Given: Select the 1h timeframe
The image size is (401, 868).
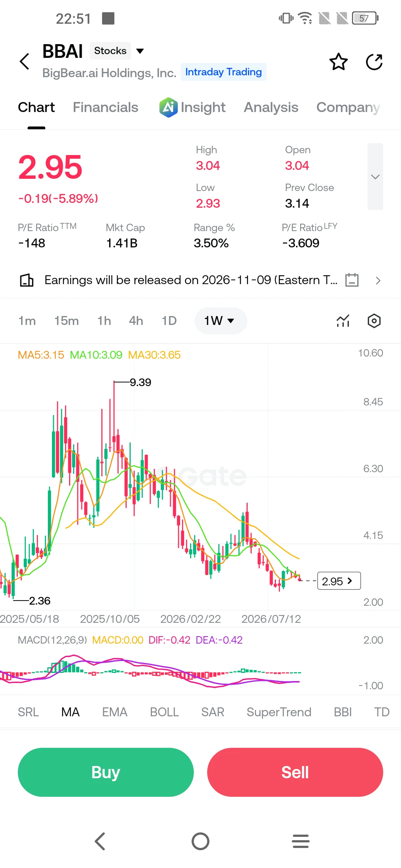Looking at the screenshot, I should (104, 321).
